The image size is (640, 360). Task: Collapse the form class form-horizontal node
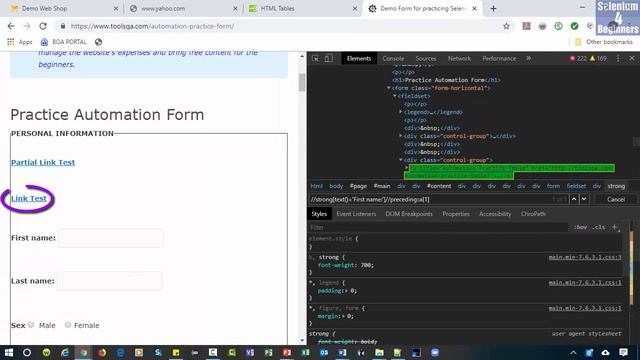click(389, 88)
